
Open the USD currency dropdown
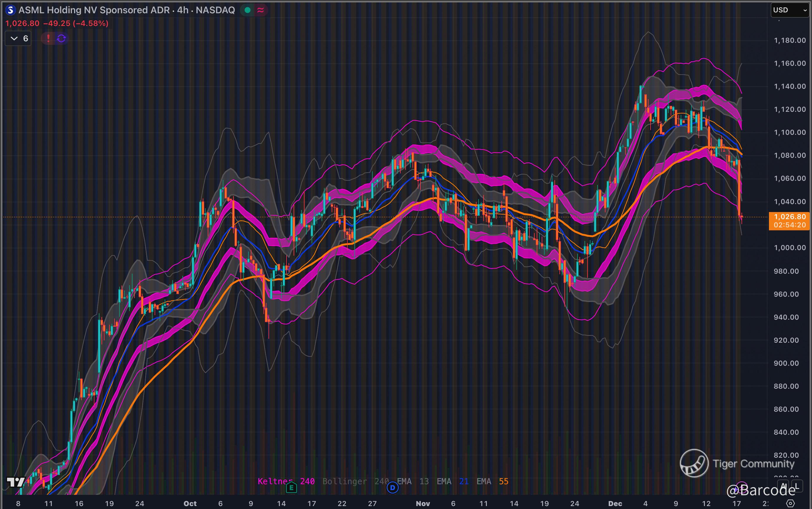(x=790, y=10)
